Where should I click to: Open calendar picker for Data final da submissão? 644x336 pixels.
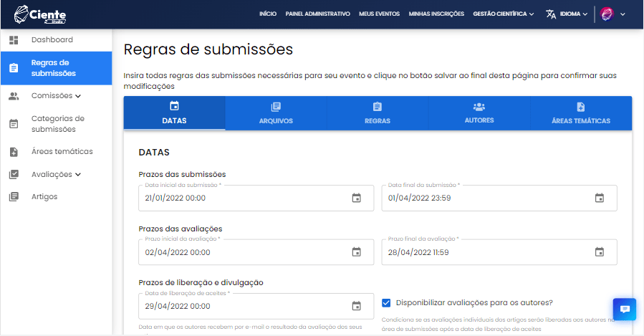click(600, 198)
